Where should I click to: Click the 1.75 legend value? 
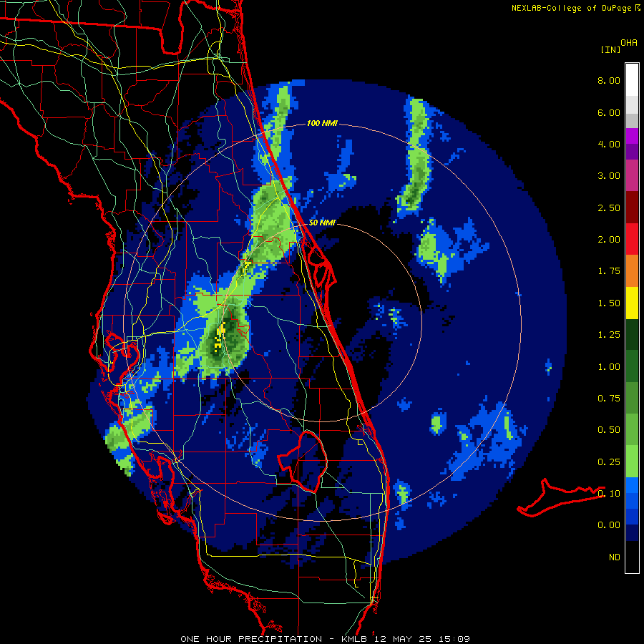point(609,271)
